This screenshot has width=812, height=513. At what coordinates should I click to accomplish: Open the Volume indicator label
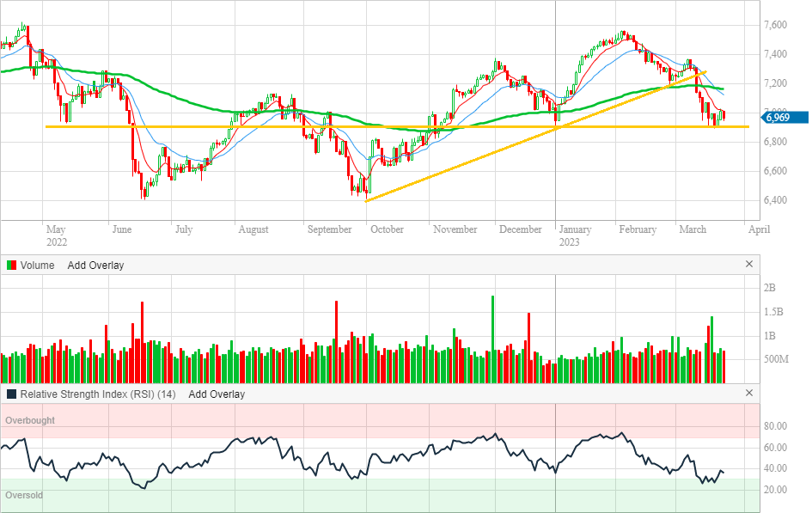pos(37,266)
